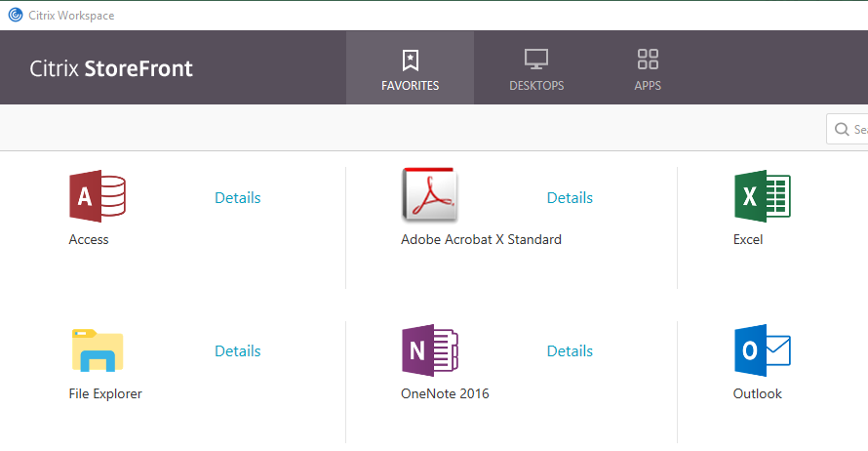The height and width of the screenshot is (451, 868).
Task: View Details for File Explorer
Action: (238, 351)
